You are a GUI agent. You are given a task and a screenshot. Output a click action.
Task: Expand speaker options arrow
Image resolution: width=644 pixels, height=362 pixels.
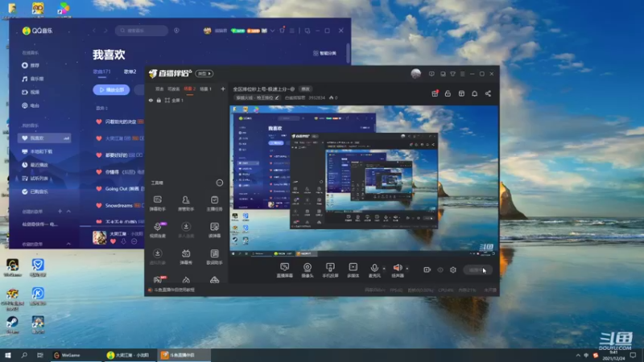pos(407,269)
